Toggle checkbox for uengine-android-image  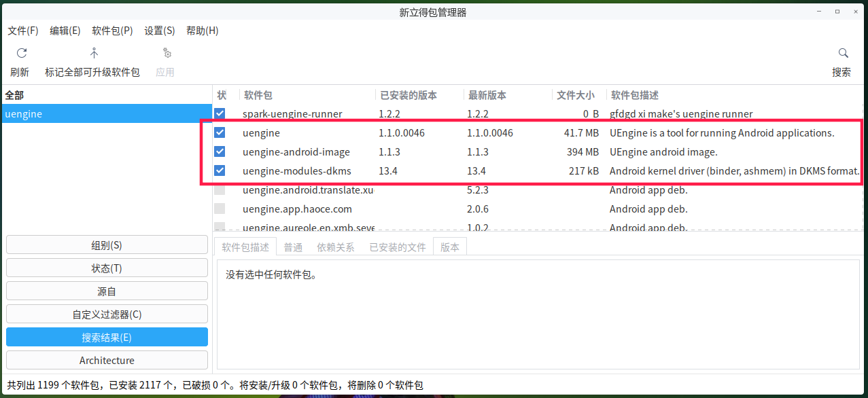[x=220, y=151]
